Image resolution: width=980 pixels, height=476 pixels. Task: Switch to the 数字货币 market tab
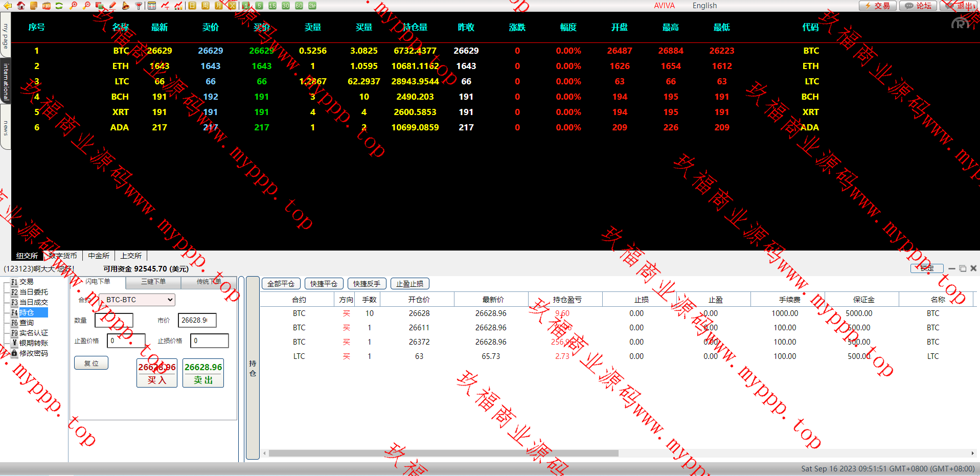pyautogui.click(x=63, y=256)
